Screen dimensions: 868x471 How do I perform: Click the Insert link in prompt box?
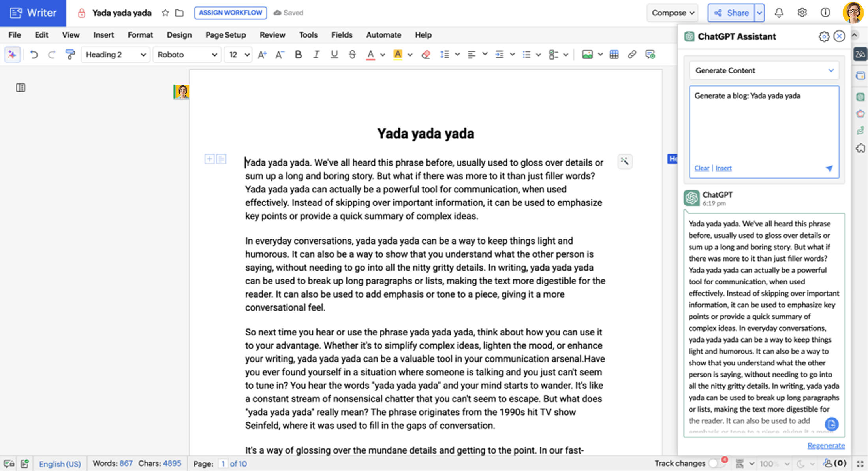(x=723, y=168)
